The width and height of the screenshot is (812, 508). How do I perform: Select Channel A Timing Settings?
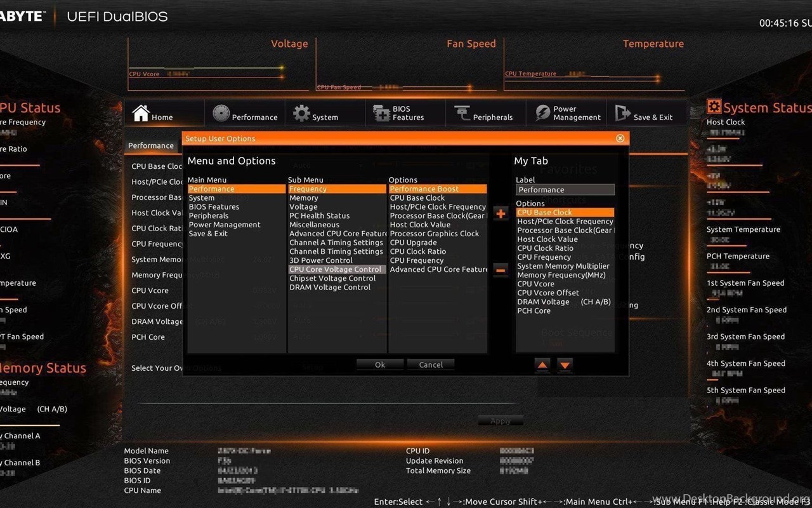(x=337, y=243)
